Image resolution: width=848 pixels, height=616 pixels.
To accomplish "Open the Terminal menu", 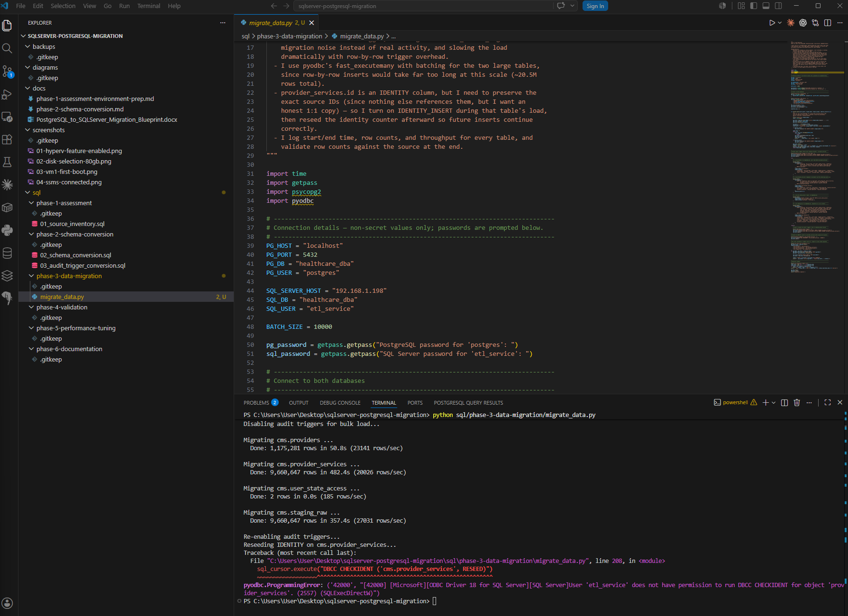I will click(148, 6).
